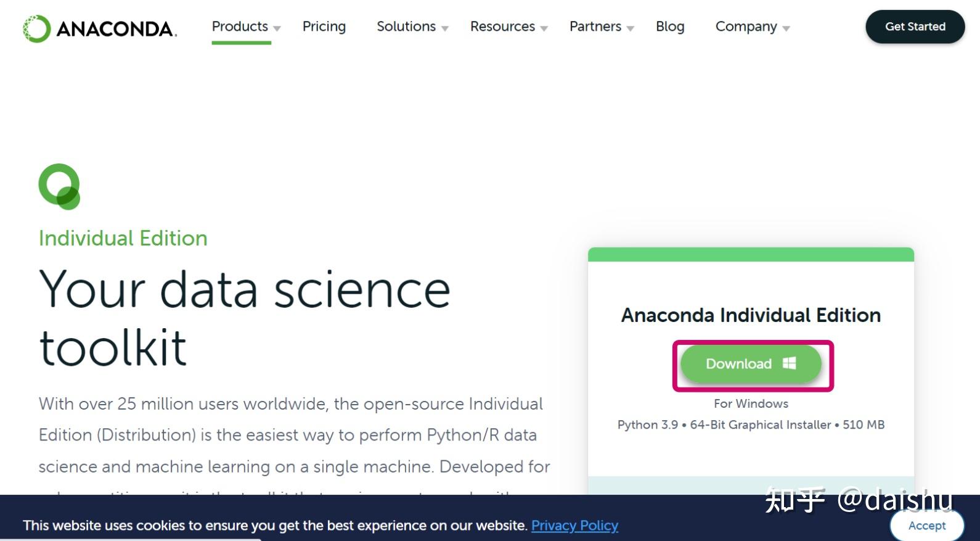This screenshot has width=980, height=541.
Task: Download Anaconda Individual Edition for Windows
Action: [x=750, y=364]
